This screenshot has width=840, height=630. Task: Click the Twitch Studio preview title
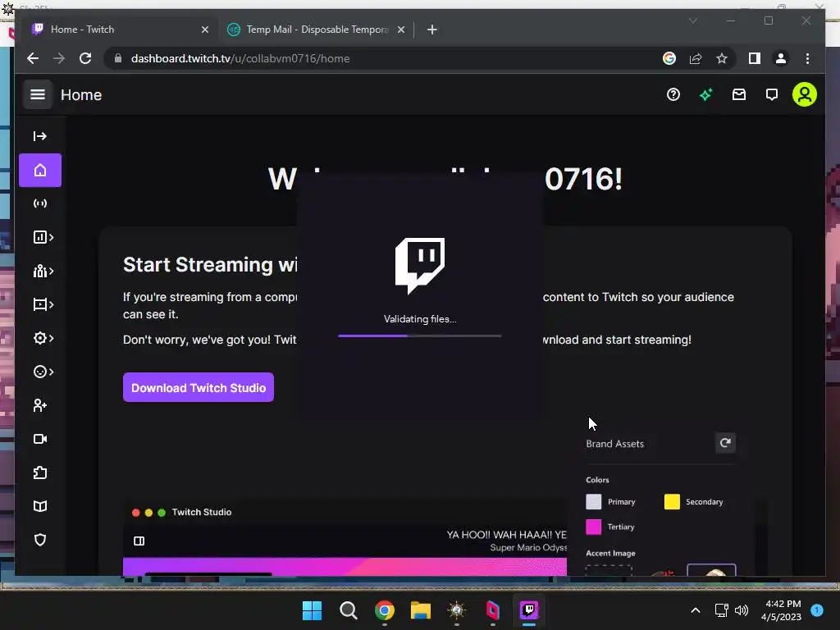coord(202,512)
